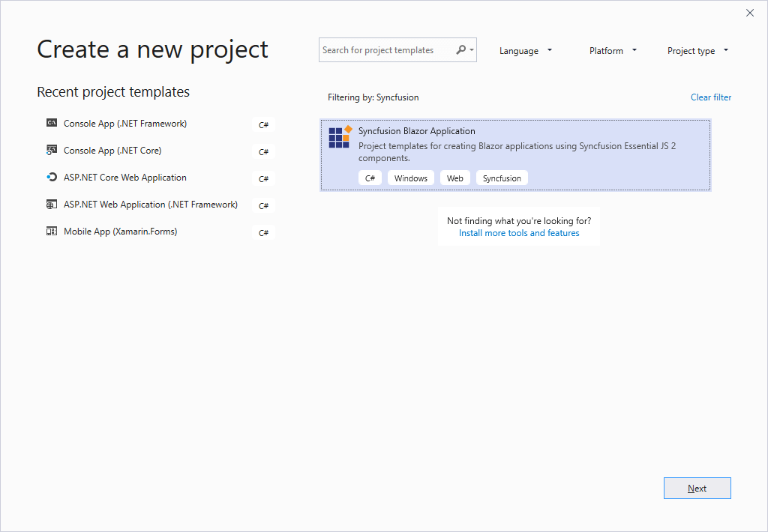Viewport: 768px width, 532px height.
Task: Open the Project type filter dropdown
Action: pyautogui.click(x=697, y=50)
